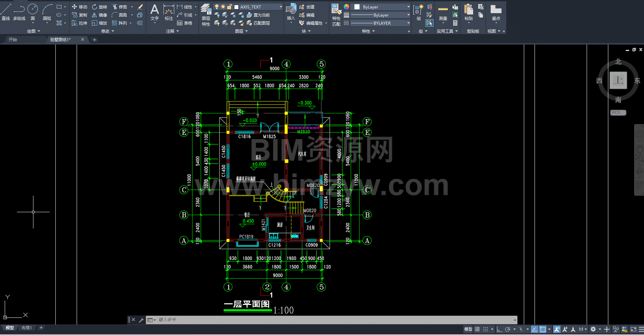Switch to the 布局1 layout tab
The width and height of the screenshot is (644, 335).
pos(26,328)
